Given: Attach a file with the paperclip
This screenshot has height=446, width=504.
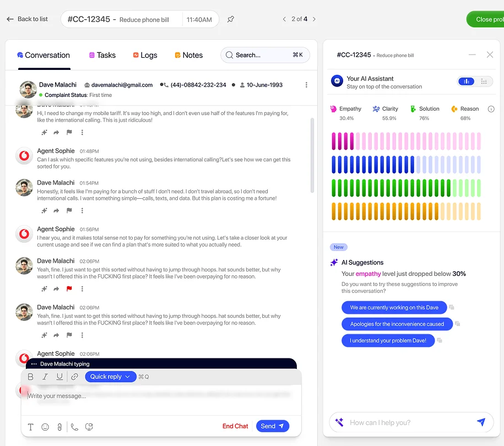Looking at the screenshot, I should [59, 427].
